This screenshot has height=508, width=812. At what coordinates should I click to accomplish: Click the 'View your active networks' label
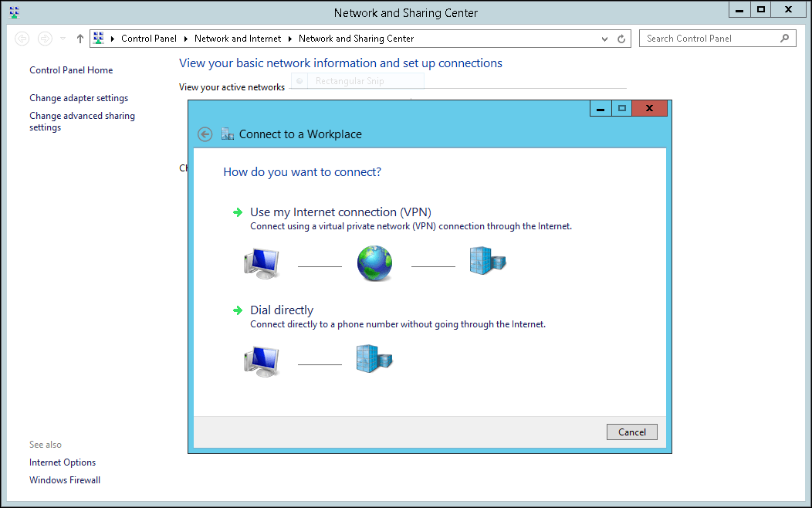point(232,87)
